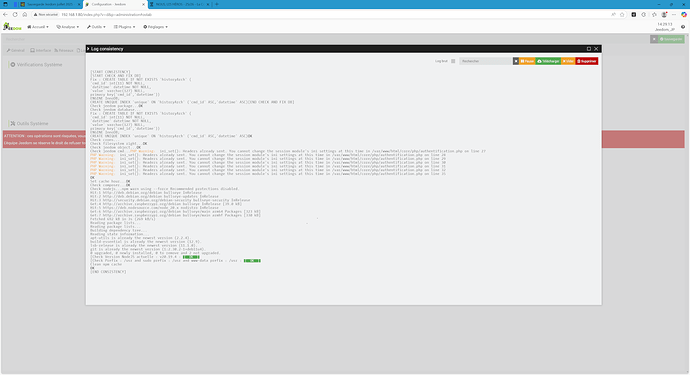Maximize the Log consistency dialog
The image size is (690, 375).
click(x=589, y=49)
